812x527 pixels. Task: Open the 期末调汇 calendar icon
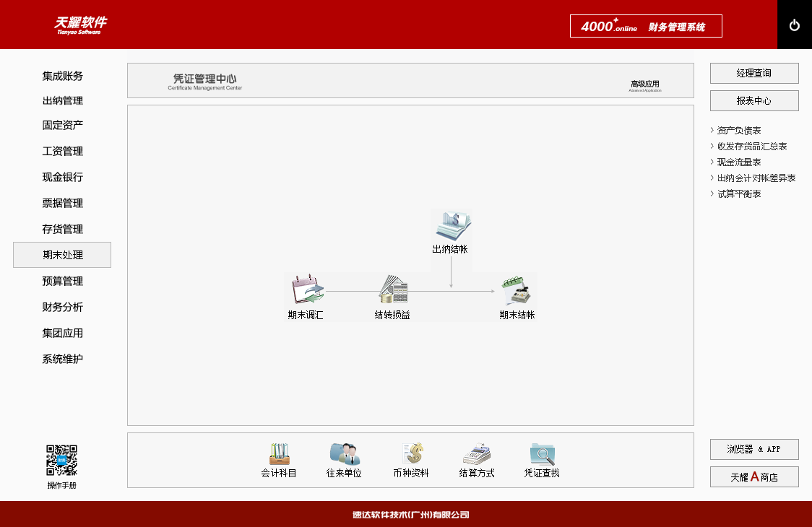point(306,290)
